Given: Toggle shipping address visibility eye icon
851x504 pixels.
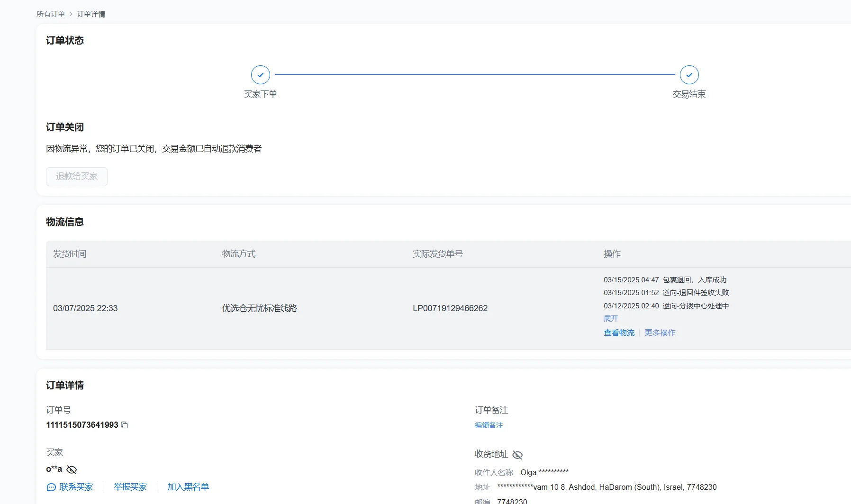Looking at the screenshot, I should coord(517,455).
